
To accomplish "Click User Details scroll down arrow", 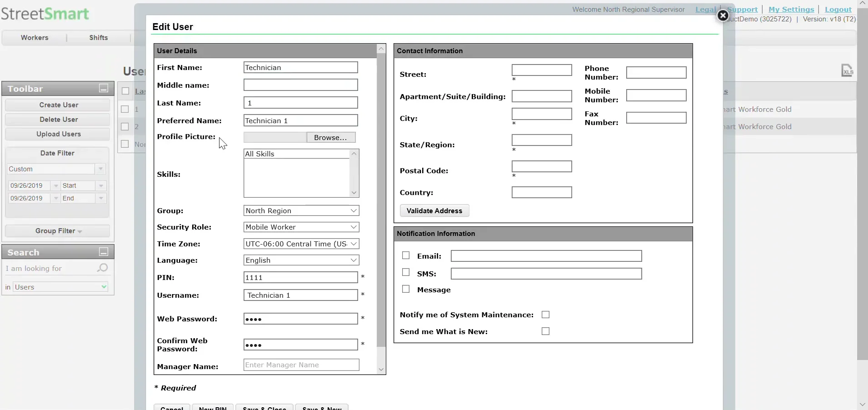I will coord(381,370).
